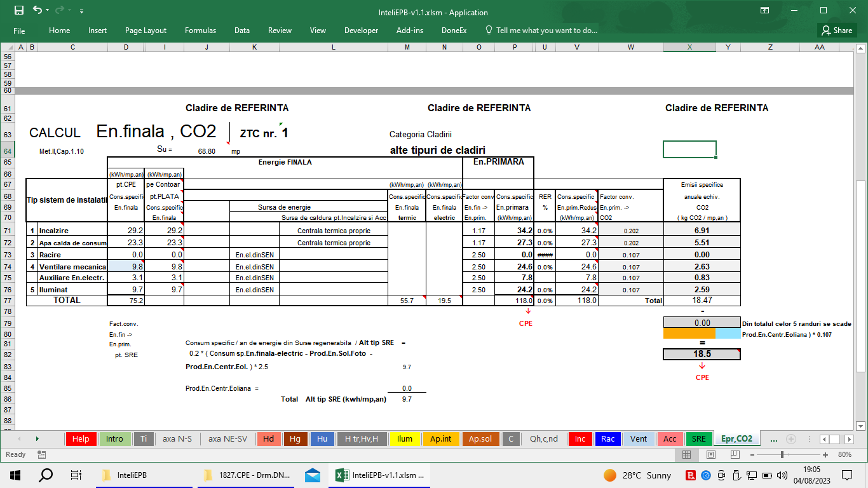Open the SRE sheet tab

(x=698, y=438)
